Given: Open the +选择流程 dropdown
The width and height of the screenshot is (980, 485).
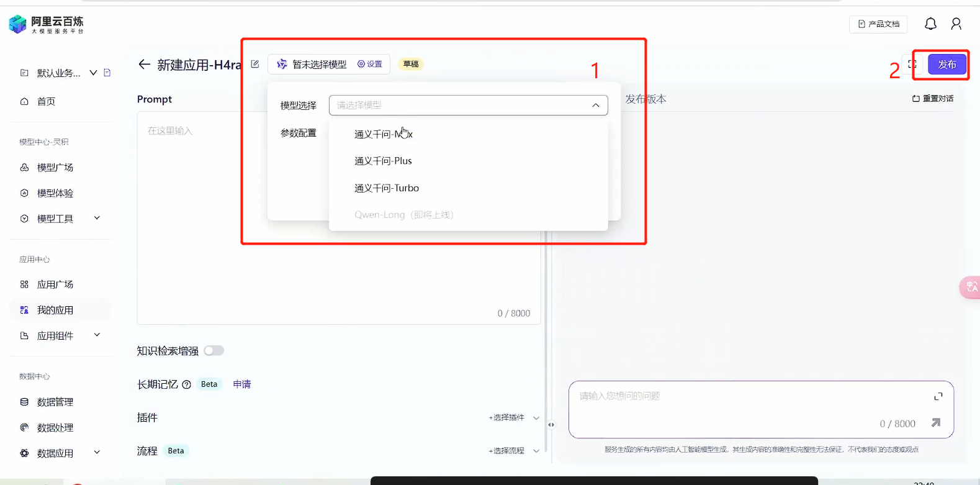Looking at the screenshot, I should pyautogui.click(x=514, y=451).
